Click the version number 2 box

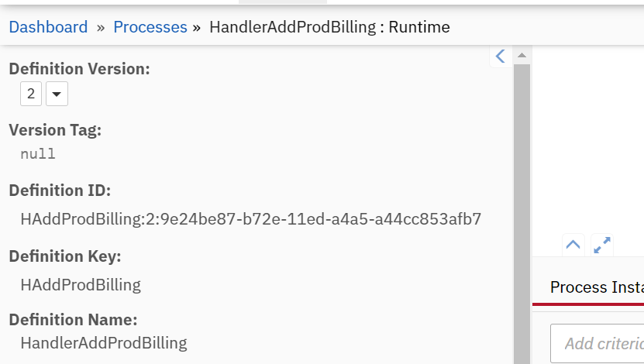click(x=31, y=94)
